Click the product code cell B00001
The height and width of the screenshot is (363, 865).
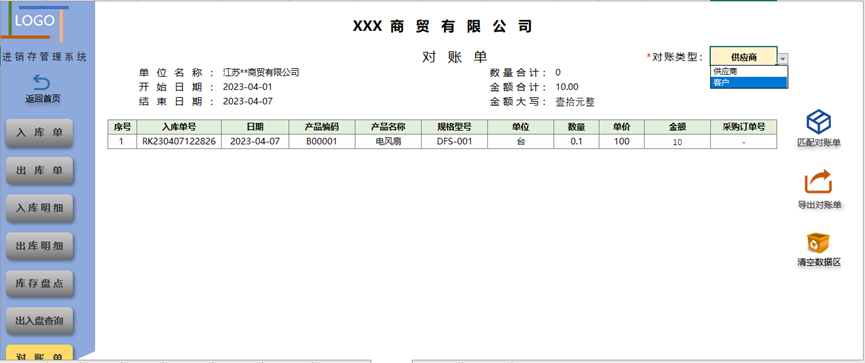click(x=322, y=141)
